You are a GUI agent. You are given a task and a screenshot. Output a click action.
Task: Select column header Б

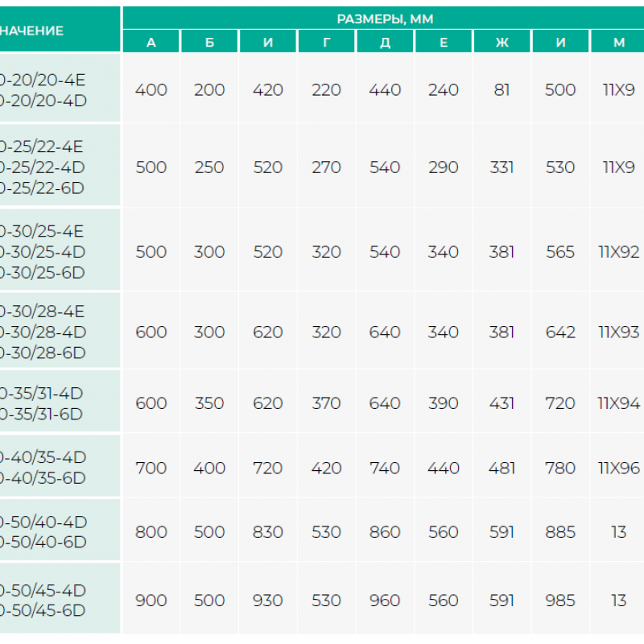(209, 42)
